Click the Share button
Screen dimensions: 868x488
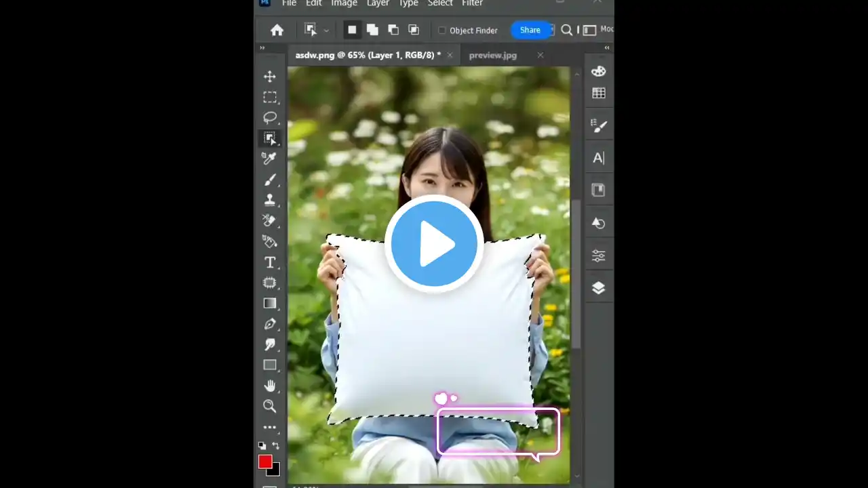point(530,30)
